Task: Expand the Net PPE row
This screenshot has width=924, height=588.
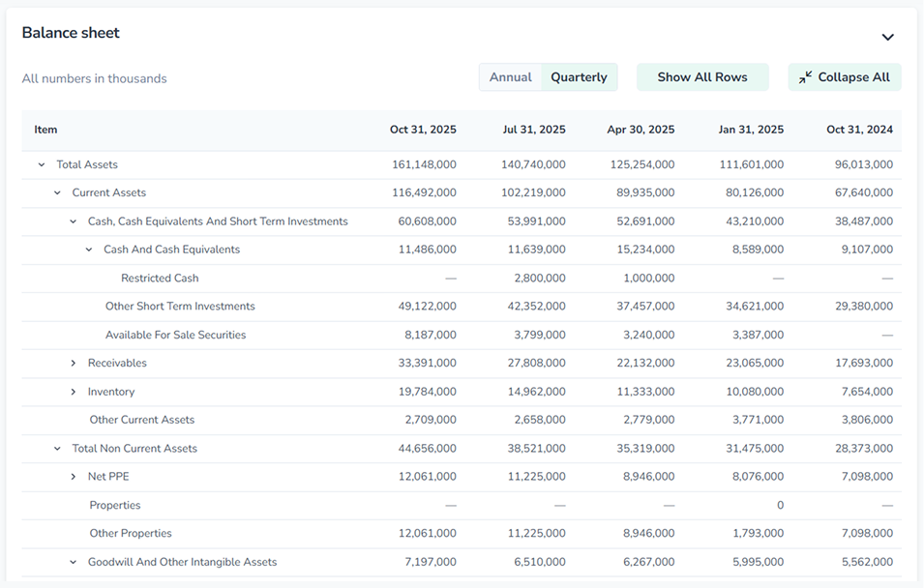Action: [x=74, y=477]
